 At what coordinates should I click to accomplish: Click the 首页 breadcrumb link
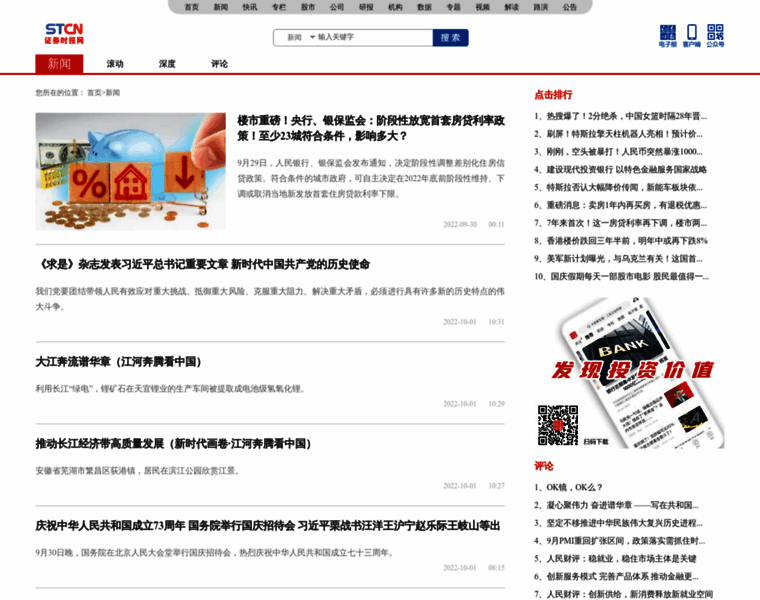pos(94,92)
